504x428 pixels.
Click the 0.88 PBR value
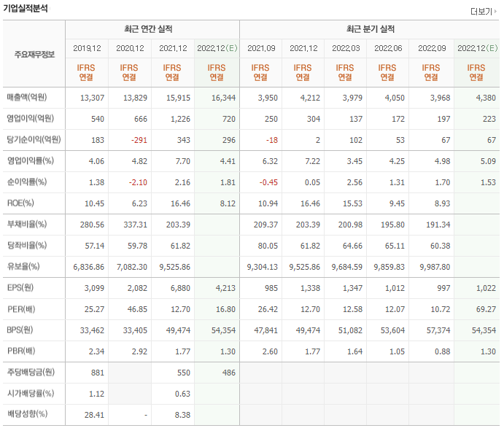(x=443, y=352)
